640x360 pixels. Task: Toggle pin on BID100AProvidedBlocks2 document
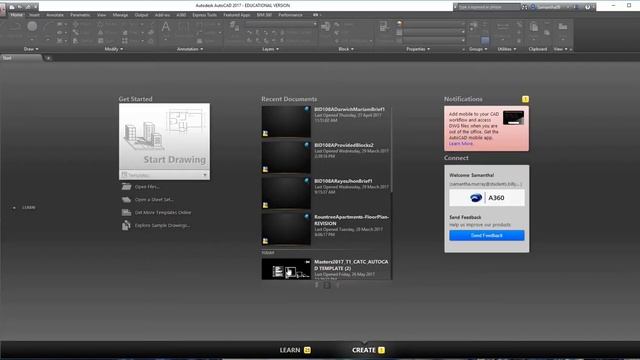click(x=307, y=145)
